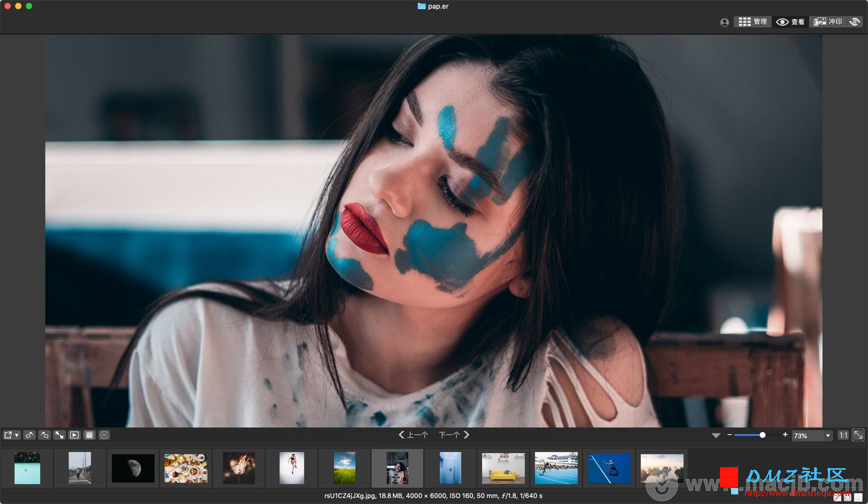Screen dimensions: 868x504
Task: Zoom out with the minus icon
Action: pyautogui.click(x=730, y=435)
